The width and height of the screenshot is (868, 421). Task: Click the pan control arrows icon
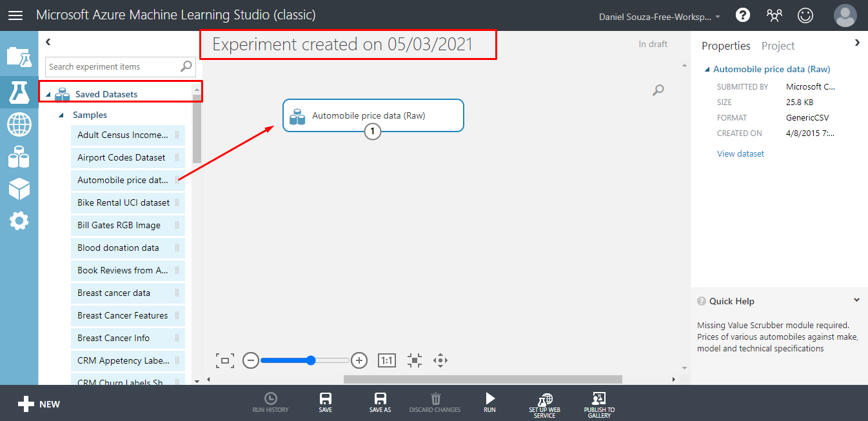click(440, 360)
